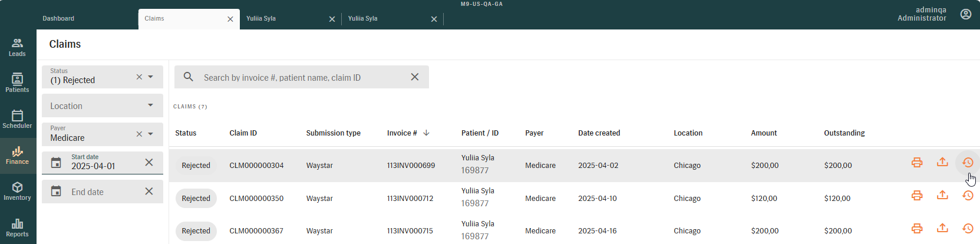The height and width of the screenshot is (244, 980).
Task: Open the Location dropdown filter
Action: [103, 105]
